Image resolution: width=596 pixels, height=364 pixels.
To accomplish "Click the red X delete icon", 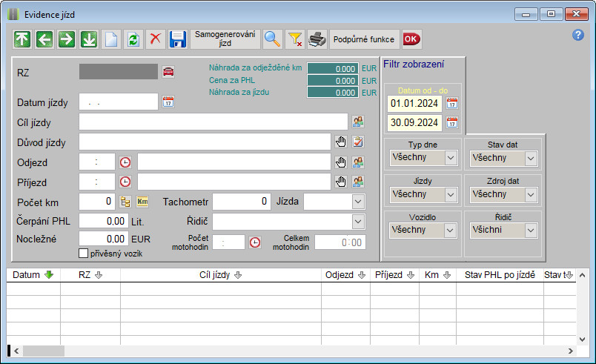I will [x=156, y=39].
